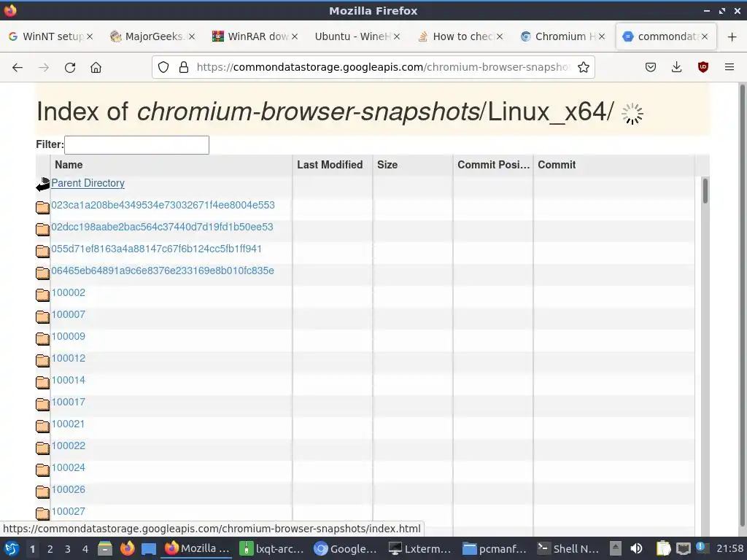The image size is (747, 560).
Task: Open the uBlock Origin extension popup
Action: [x=703, y=67]
